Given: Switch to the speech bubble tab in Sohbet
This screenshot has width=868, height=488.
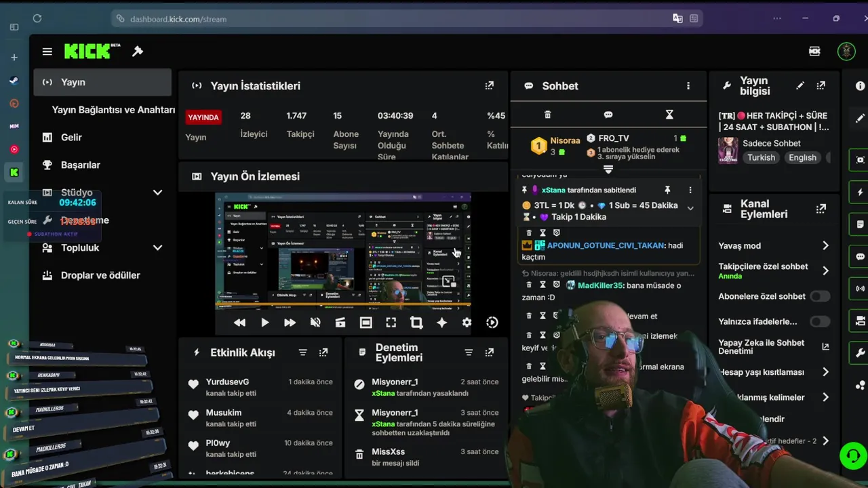Looking at the screenshot, I should pos(608,115).
